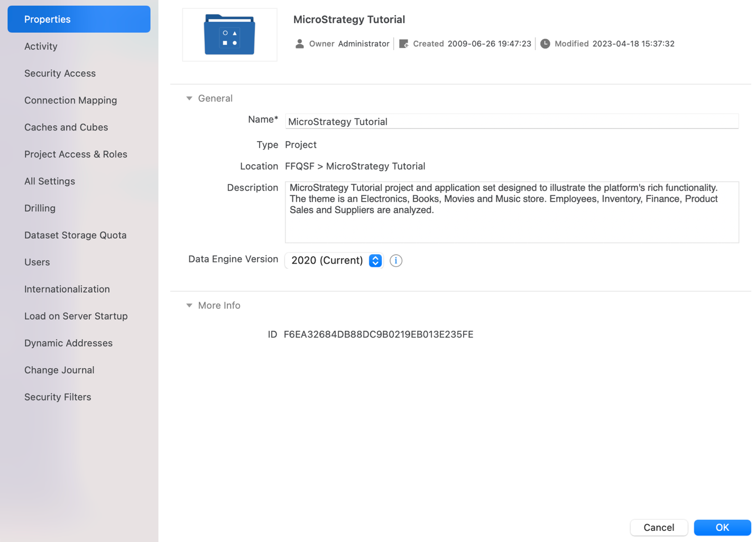Viewport: 756px width, 542px height.
Task: Select the Properties sidebar item
Action: click(79, 19)
